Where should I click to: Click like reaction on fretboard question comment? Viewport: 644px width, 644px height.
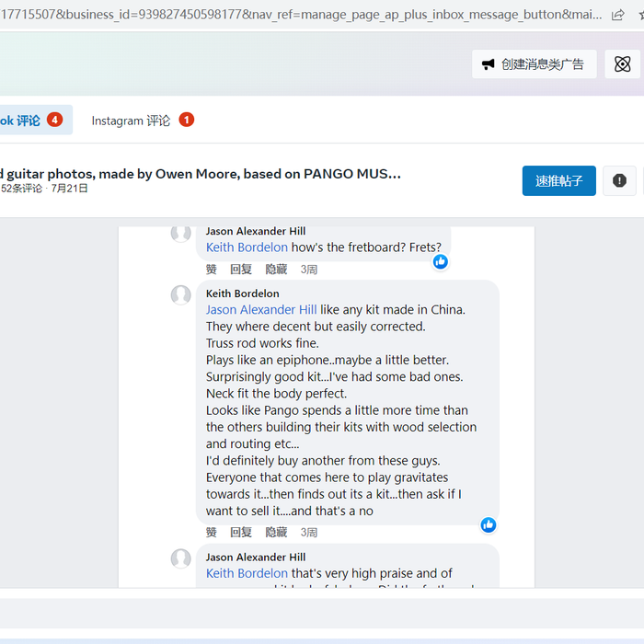(441, 262)
